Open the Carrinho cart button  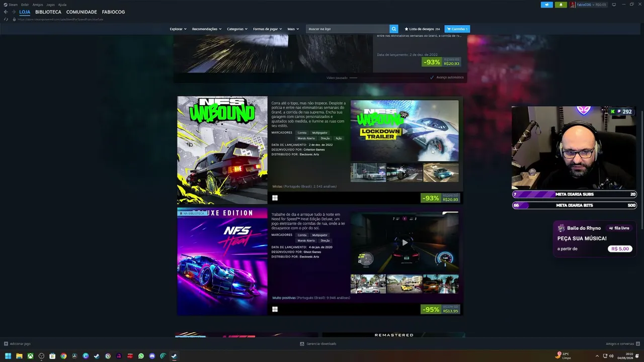(x=457, y=29)
